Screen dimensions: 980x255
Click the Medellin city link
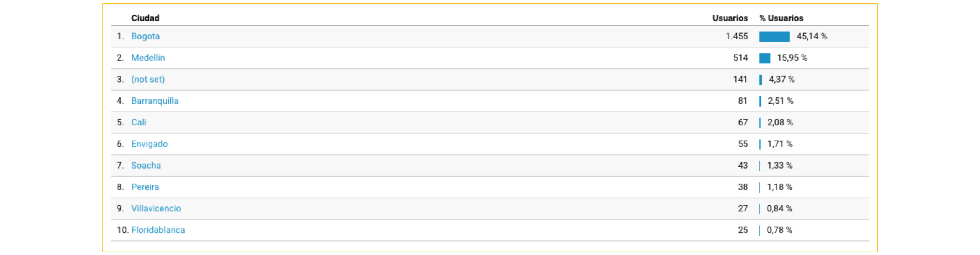click(x=148, y=58)
